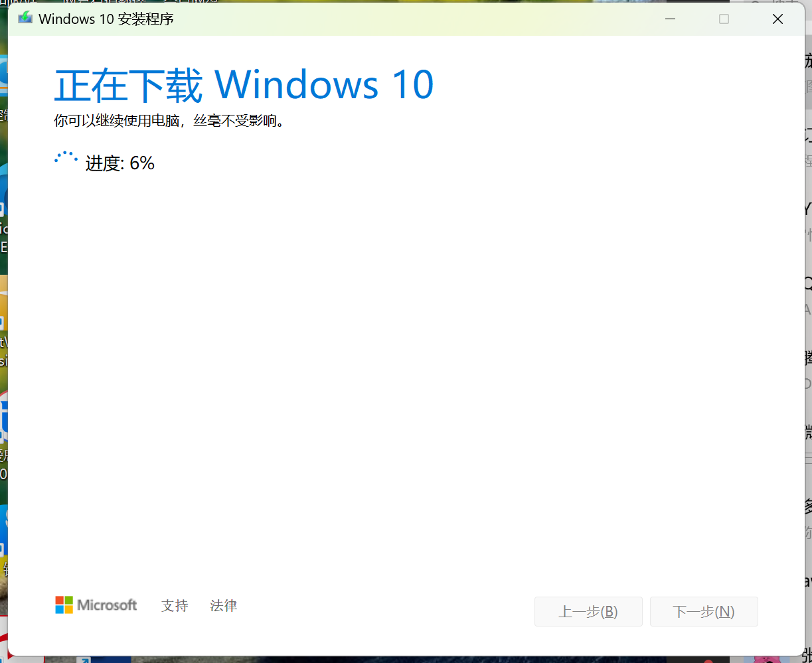Click the 你可以继续使用电脑 subtitle text
The height and width of the screenshot is (663, 812).
coord(170,121)
